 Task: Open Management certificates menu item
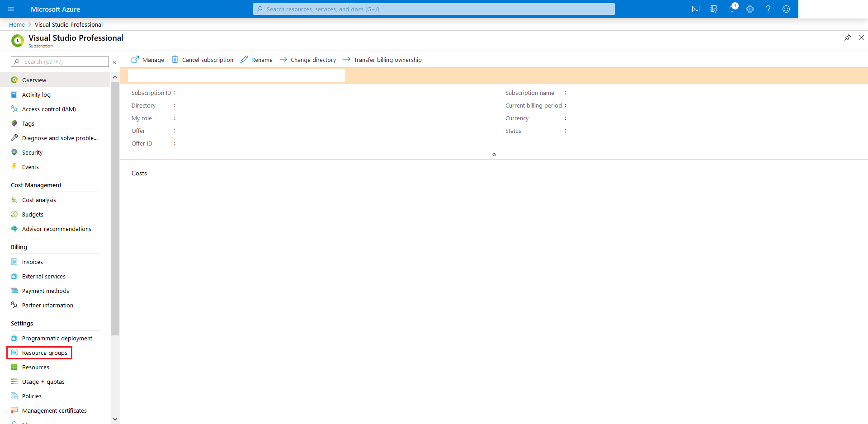55,410
